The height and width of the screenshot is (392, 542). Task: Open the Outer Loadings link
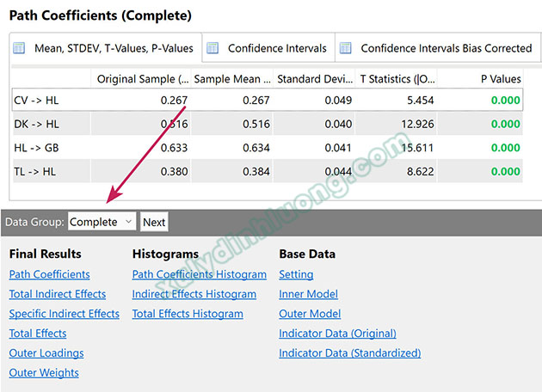coord(46,353)
